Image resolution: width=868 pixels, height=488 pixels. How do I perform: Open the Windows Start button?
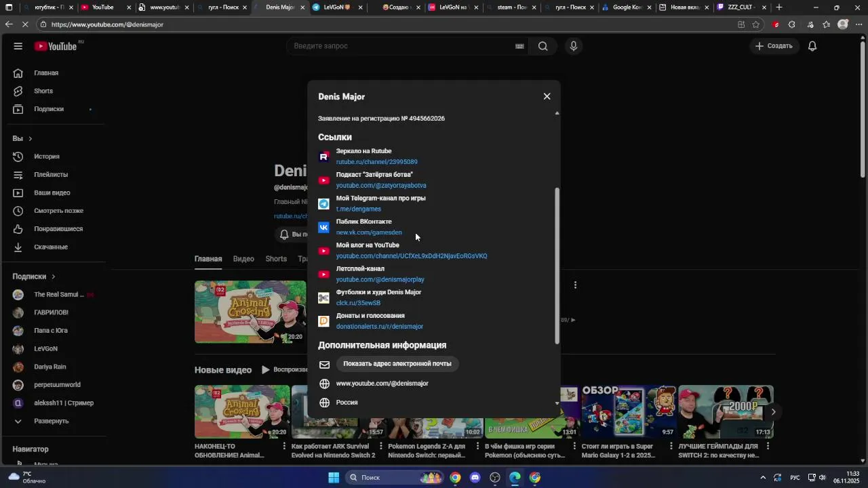click(x=334, y=478)
